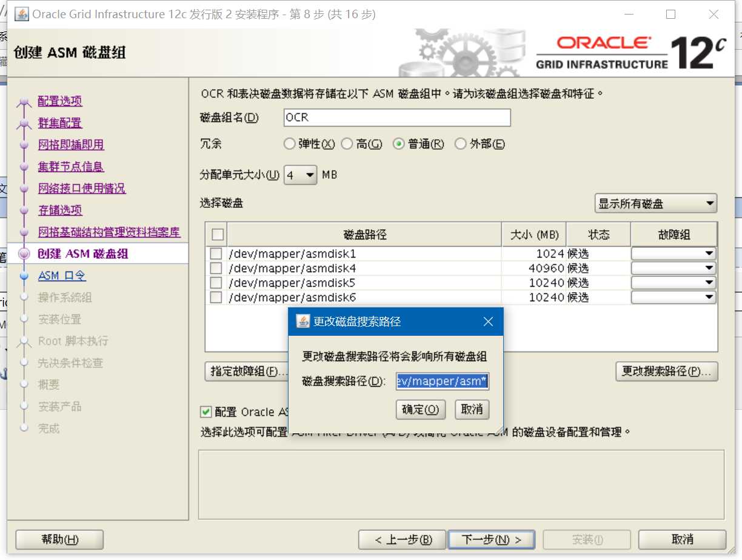Open the failure group dropdown for asmdisk1
The image size is (742, 560).
(673, 253)
